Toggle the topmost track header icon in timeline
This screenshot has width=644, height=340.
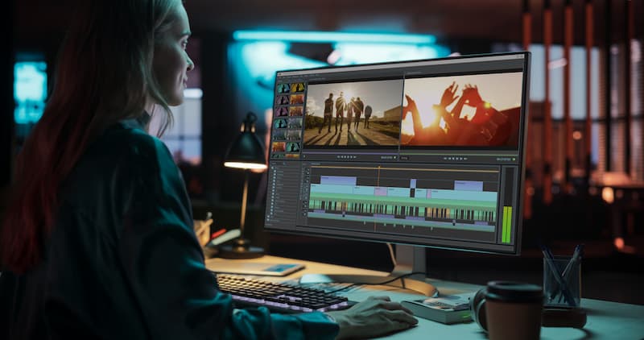305,172
